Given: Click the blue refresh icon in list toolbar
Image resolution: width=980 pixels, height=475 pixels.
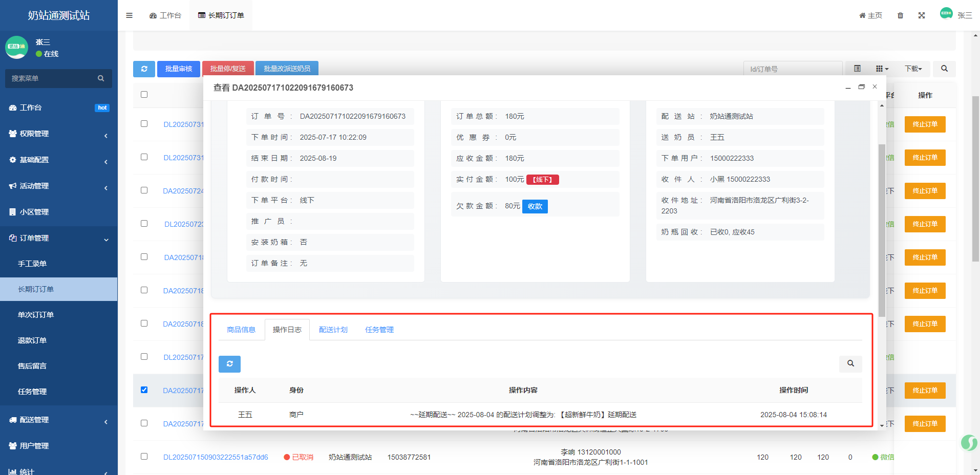Looking at the screenshot, I should coord(144,69).
